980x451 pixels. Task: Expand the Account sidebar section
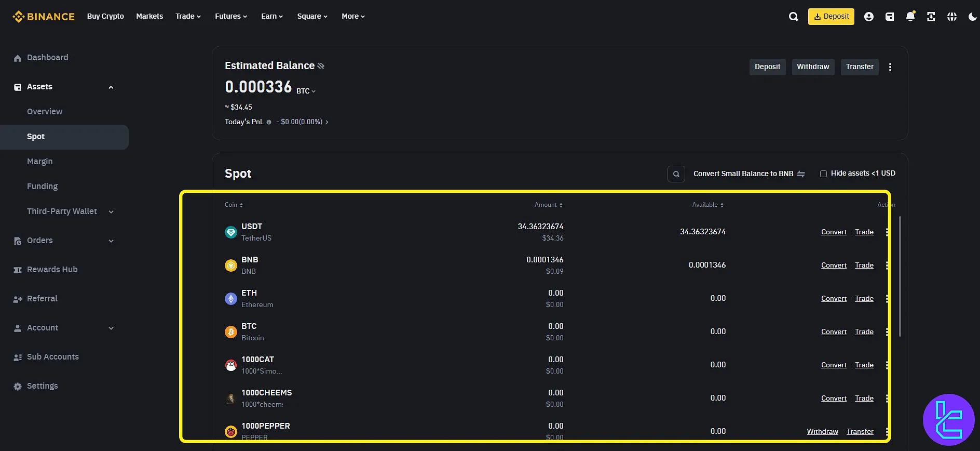point(111,328)
